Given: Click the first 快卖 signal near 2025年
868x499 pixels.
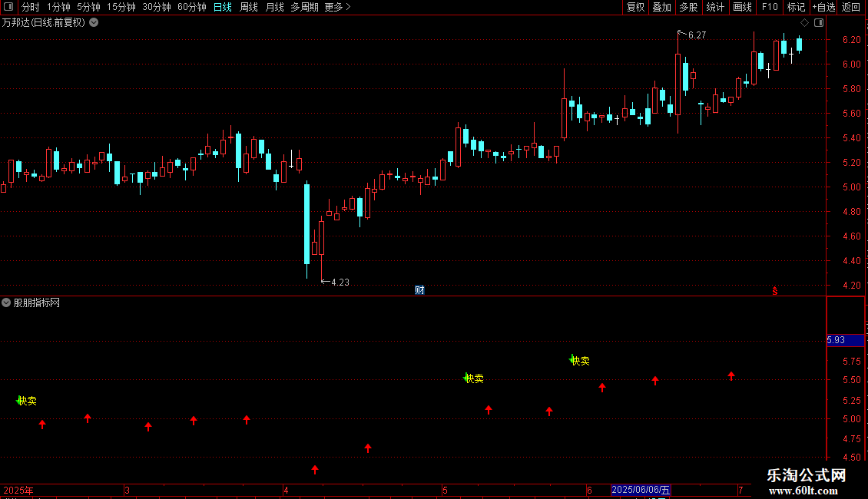Looking at the screenshot, I should point(27,401).
